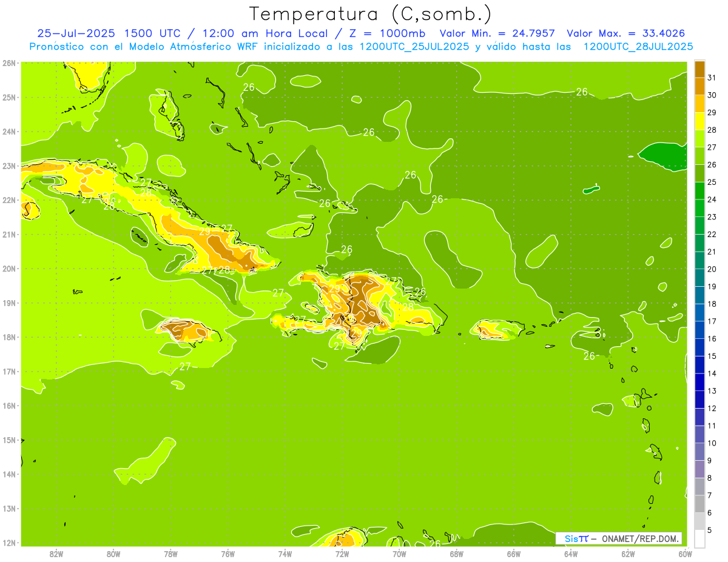Click the 23N latitude label
728x562 pixels.
[9, 166]
